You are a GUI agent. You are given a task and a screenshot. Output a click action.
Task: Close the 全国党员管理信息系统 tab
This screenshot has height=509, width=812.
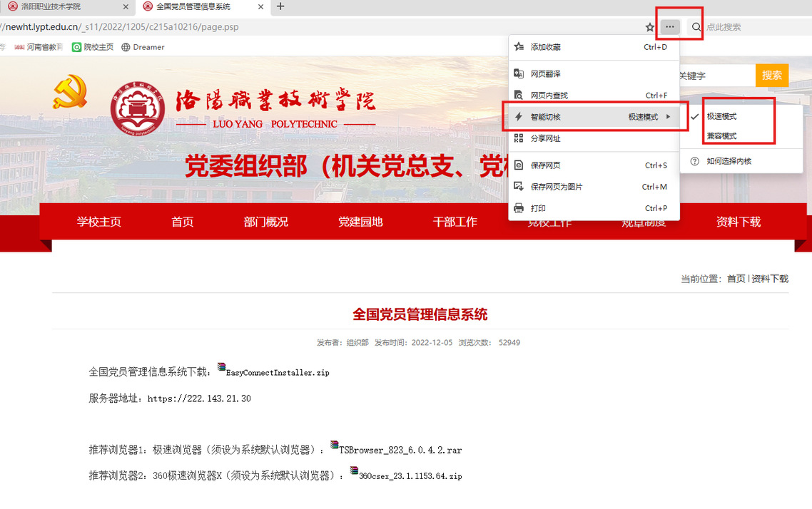pyautogui.click(x=261, y=6)
